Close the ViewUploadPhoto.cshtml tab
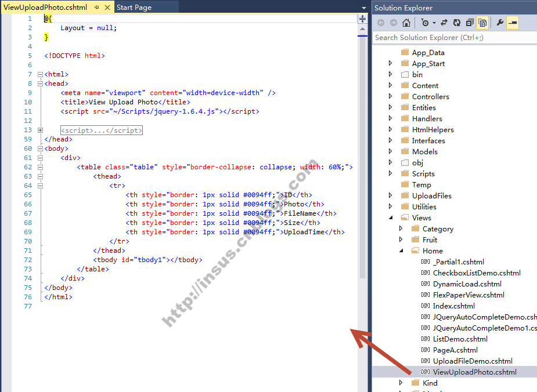 tap(107, 7)
